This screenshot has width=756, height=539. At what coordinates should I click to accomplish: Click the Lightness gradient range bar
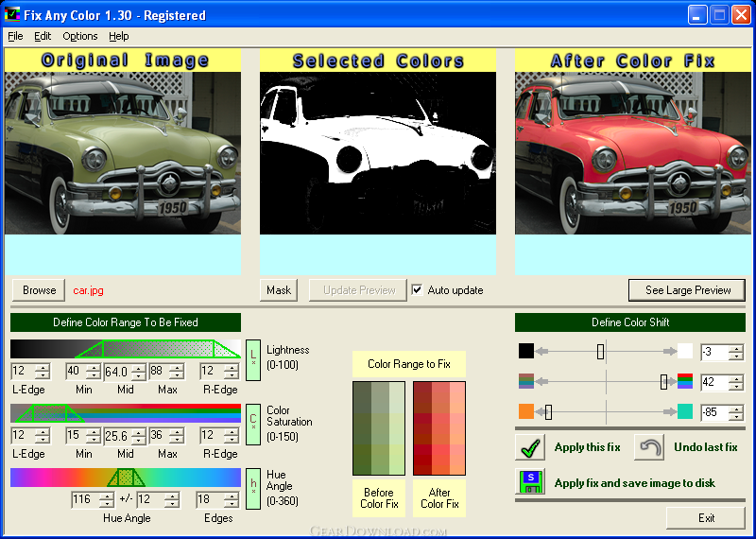126,348
